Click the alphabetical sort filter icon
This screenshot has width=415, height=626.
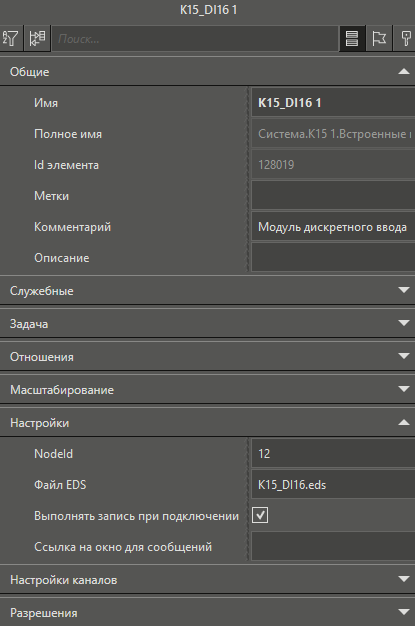(x=11, y=39)
